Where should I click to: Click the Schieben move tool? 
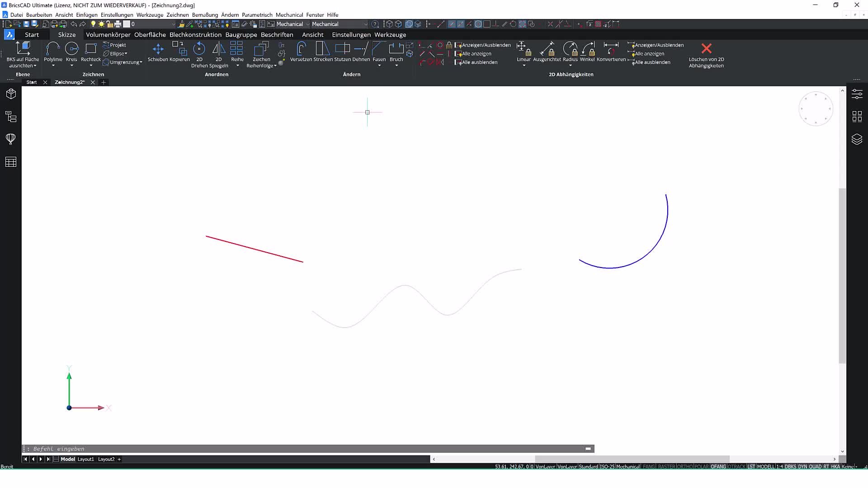click(x=158, y=51)
